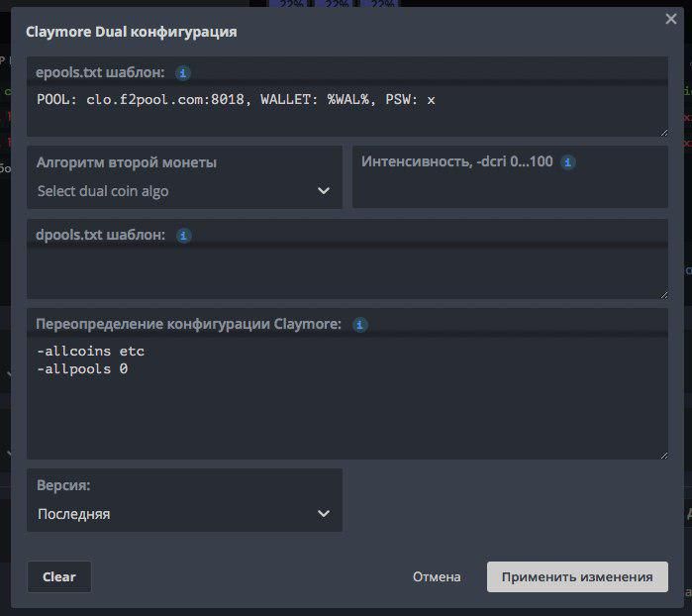Grab resize handle of epools.txt textarea
Image resolution: width=692 pixels, height=616 pixels.
tap(663, 133)
